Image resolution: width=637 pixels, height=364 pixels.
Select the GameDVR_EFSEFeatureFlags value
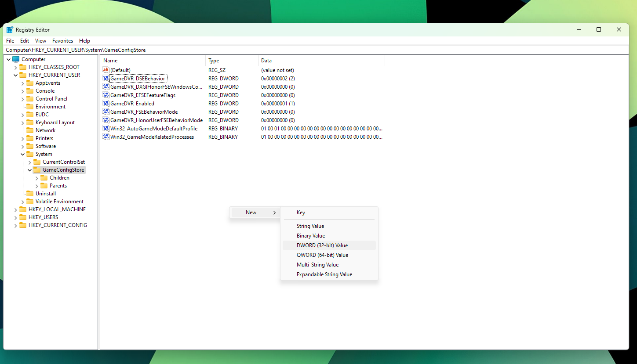click(x=143, y=95)
